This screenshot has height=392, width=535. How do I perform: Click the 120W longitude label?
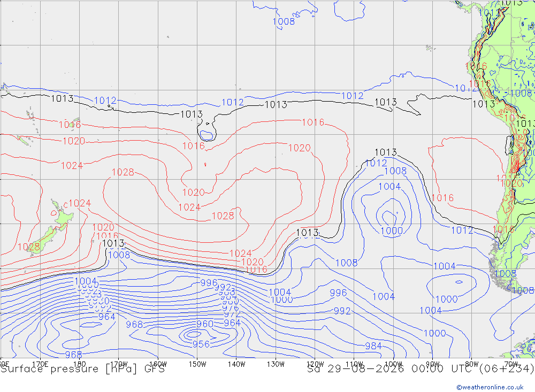coord(315,364)
